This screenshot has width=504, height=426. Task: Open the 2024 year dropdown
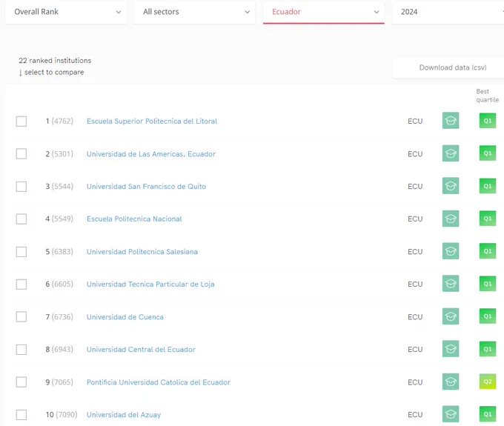click(x=448, y=12)
